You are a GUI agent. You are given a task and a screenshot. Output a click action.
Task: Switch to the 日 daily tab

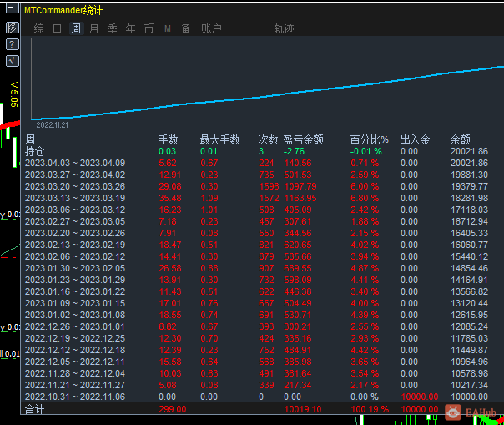[58, 28]
